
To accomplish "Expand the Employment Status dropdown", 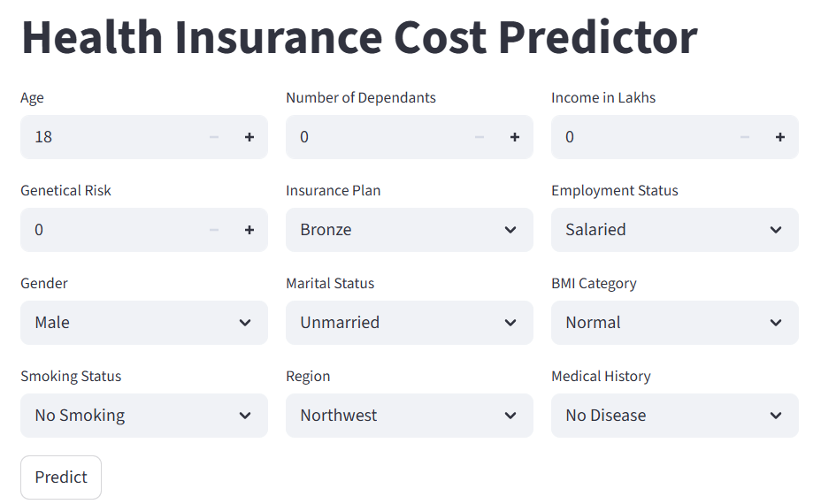I will pos(674,230).
